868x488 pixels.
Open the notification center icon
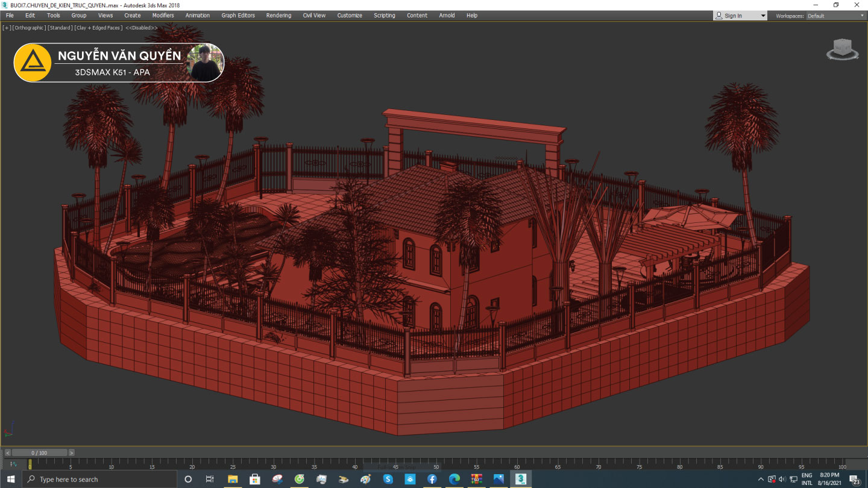click(854, 479)
